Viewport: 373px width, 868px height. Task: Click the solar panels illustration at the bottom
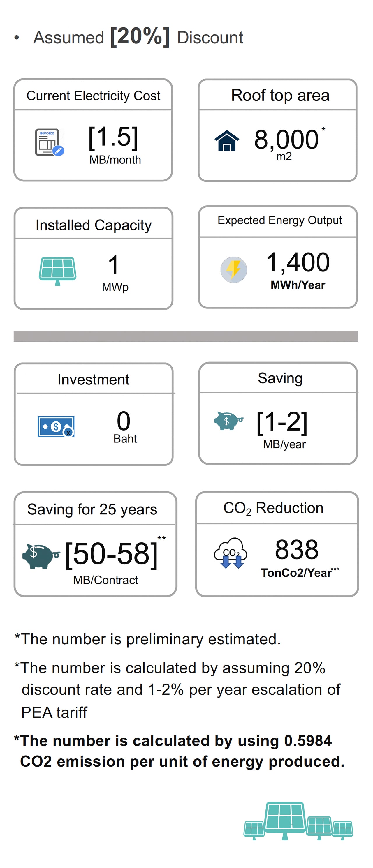pyautogui.click(x=298, y=821)
